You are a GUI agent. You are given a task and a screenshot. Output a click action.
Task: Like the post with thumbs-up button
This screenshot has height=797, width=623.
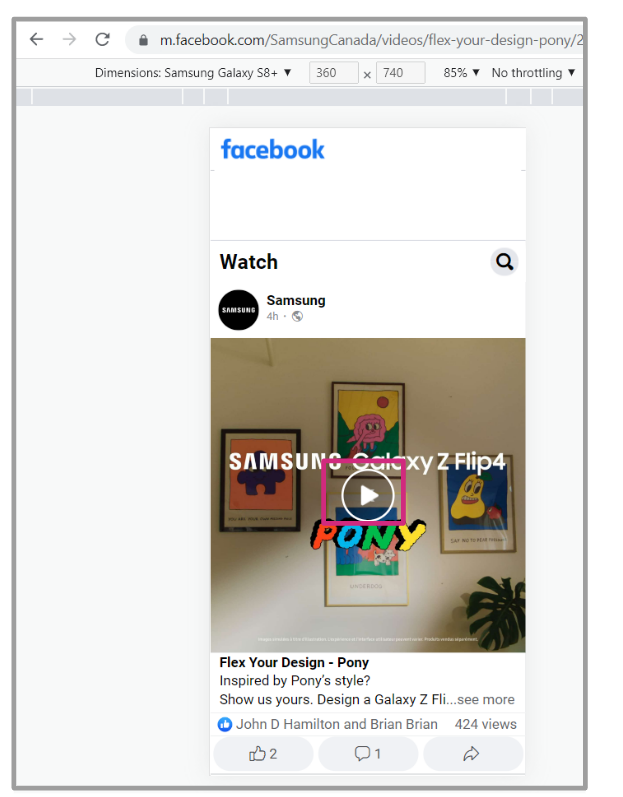click(263, 754)
